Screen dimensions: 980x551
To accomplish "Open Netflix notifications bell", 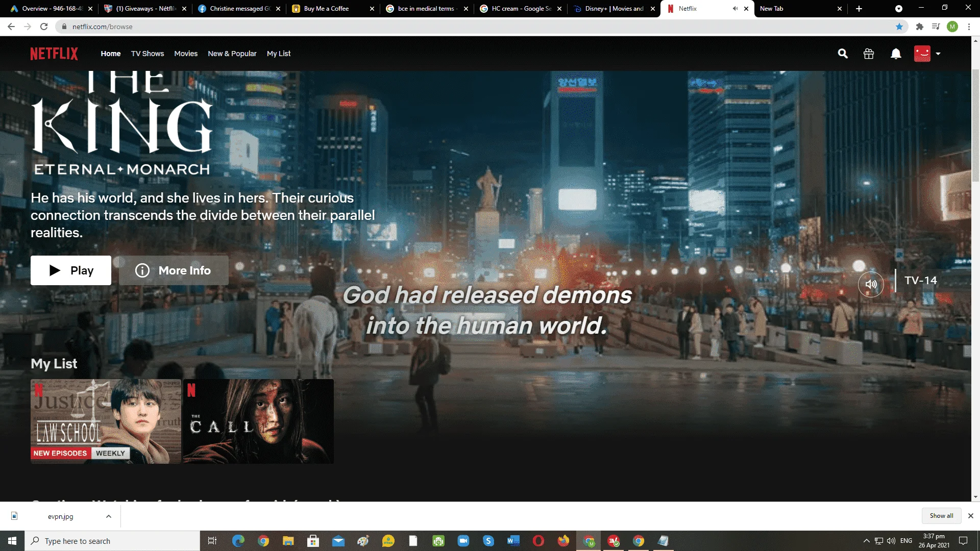I will pos(896,54).
